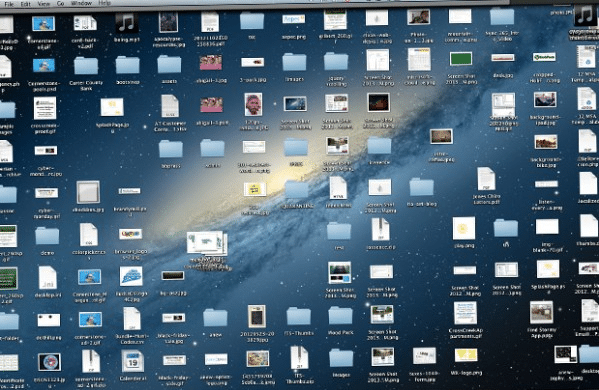Select the deals.jpg thumbnail
The height and width of the screenshot is (390, 599).
pos(503,58)
